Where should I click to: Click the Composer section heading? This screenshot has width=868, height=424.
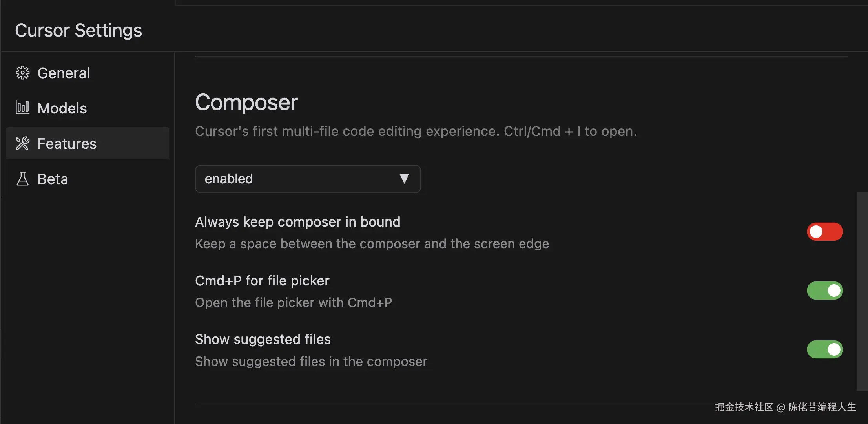click(x=246, y=102)
